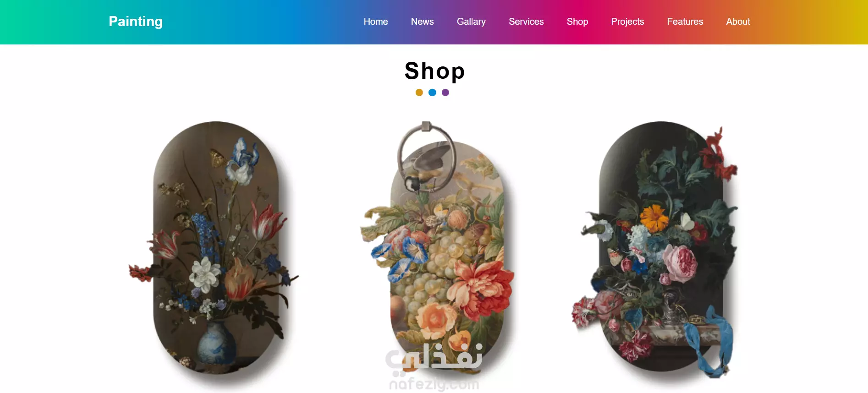This screenshot has height=393, width=868.
Task: Click the blue porcelain vase in left painting
Action: pos(216,343)
